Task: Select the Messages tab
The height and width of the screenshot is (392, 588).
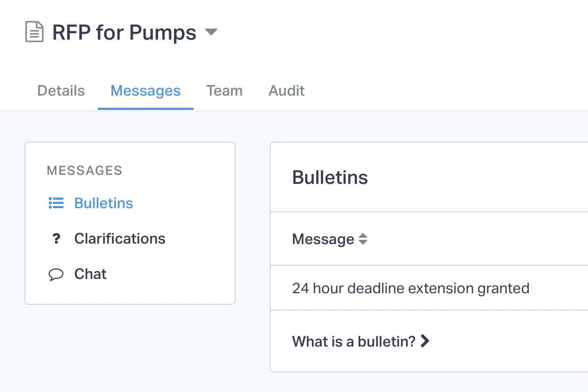Action: pyautogui.click(x=145, y=91)
